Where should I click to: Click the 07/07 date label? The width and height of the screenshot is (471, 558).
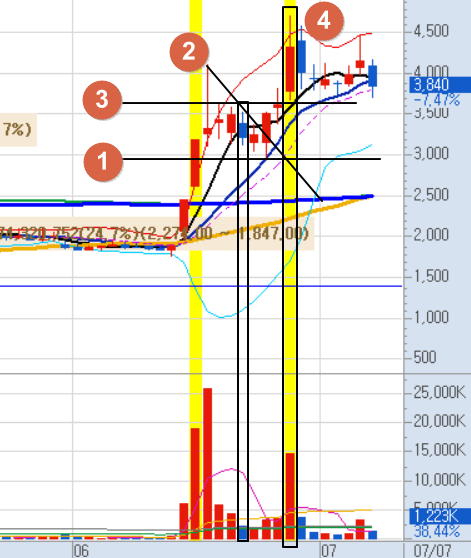tap(432, 551)
